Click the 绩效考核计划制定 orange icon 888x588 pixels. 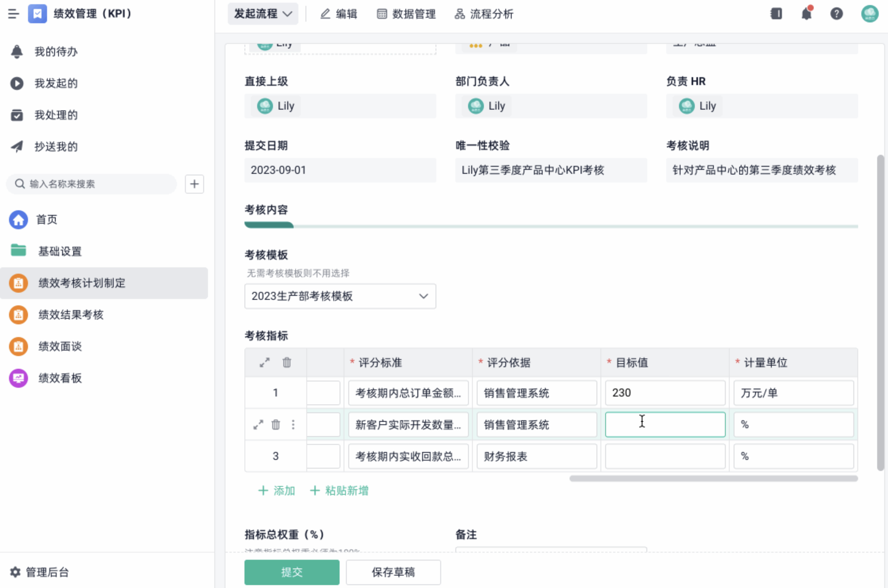18,283
